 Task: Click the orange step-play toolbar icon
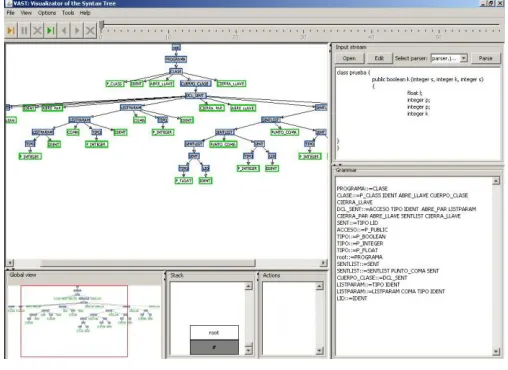(x=11, y=31)
